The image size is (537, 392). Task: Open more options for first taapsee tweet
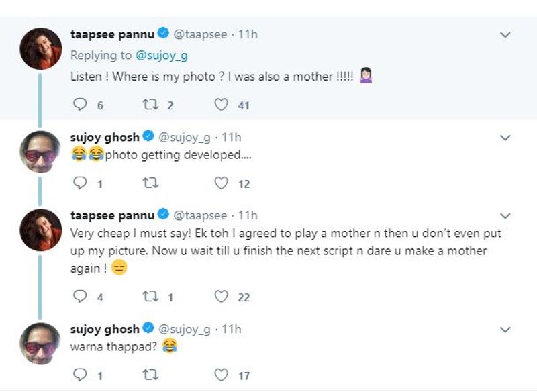(x=506, y=34)
